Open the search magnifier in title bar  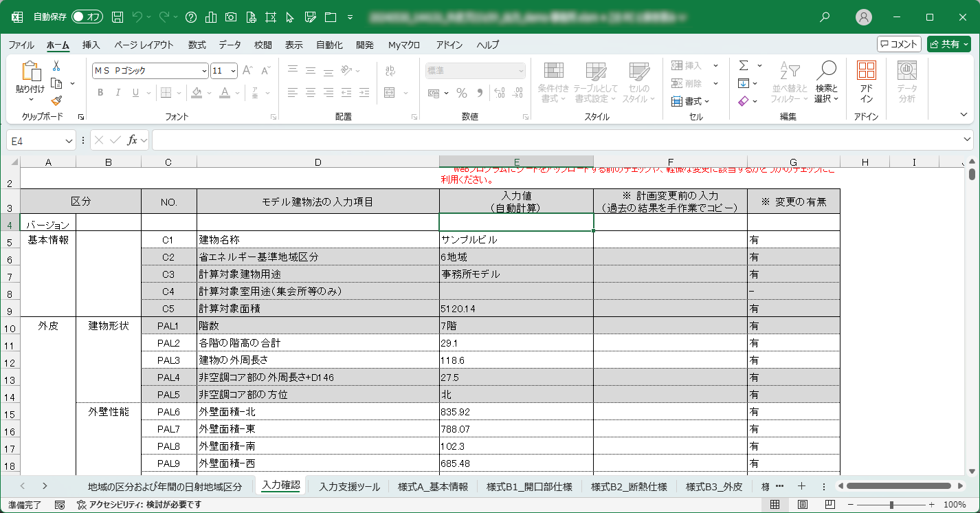[825, 17]
